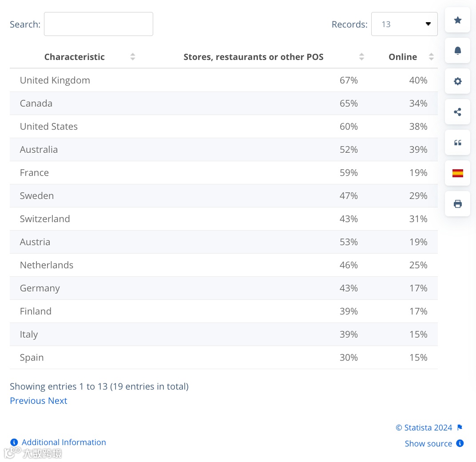476x462 pixels.
Task: Click the Show source link
Action: pyautogui.click(x=428, y=443)
